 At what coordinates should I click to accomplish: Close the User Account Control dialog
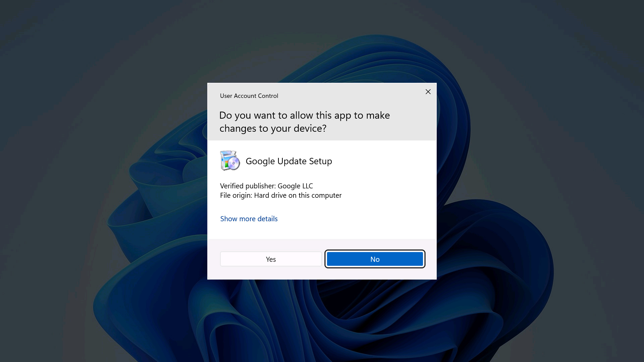428,92
